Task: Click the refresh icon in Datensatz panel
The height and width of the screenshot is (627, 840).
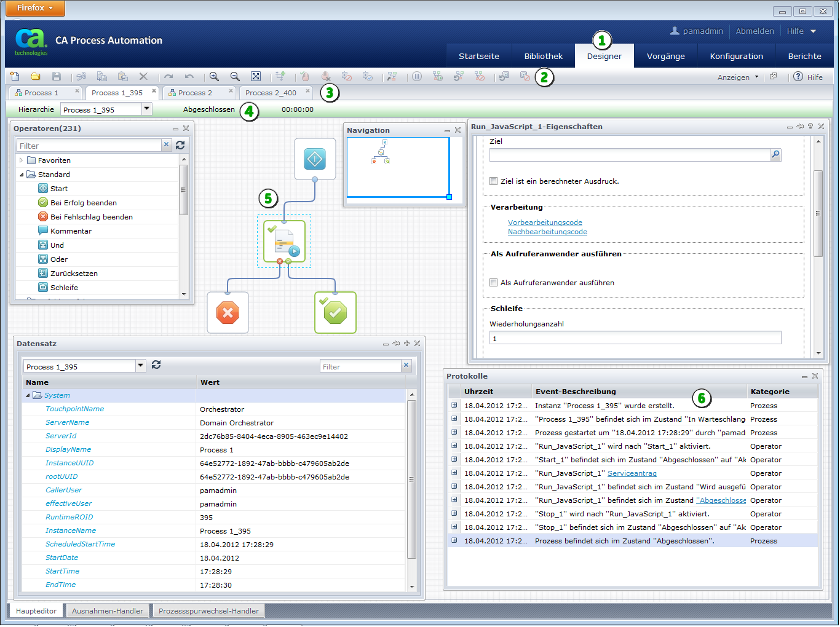Action: point(156,365)
